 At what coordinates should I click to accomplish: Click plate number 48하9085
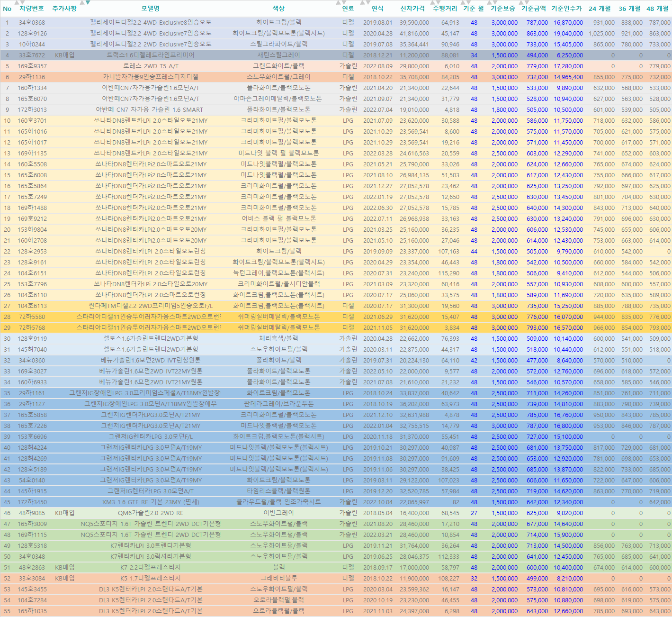coord(32,513)
